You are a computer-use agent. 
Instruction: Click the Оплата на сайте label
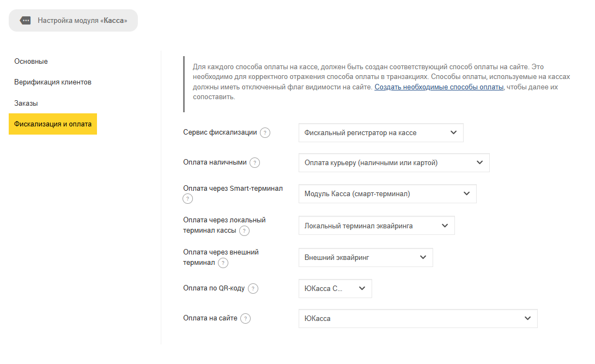(210, 318)
